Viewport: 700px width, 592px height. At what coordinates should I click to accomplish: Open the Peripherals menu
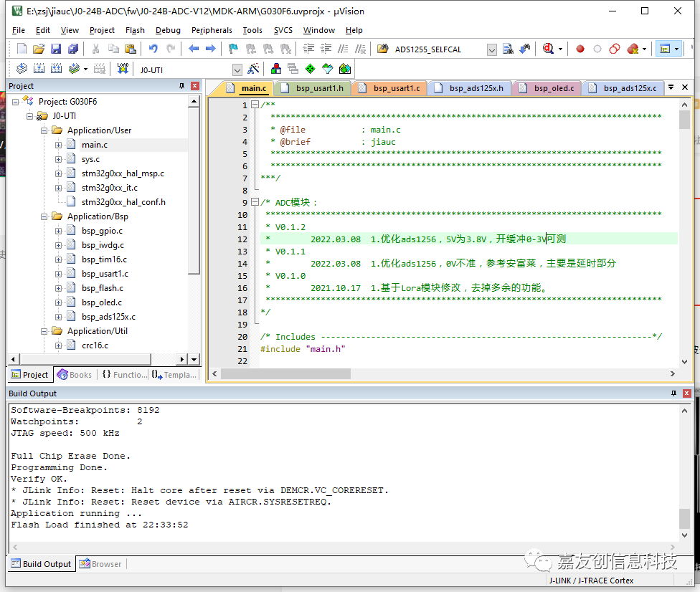(x=212, y=30)
